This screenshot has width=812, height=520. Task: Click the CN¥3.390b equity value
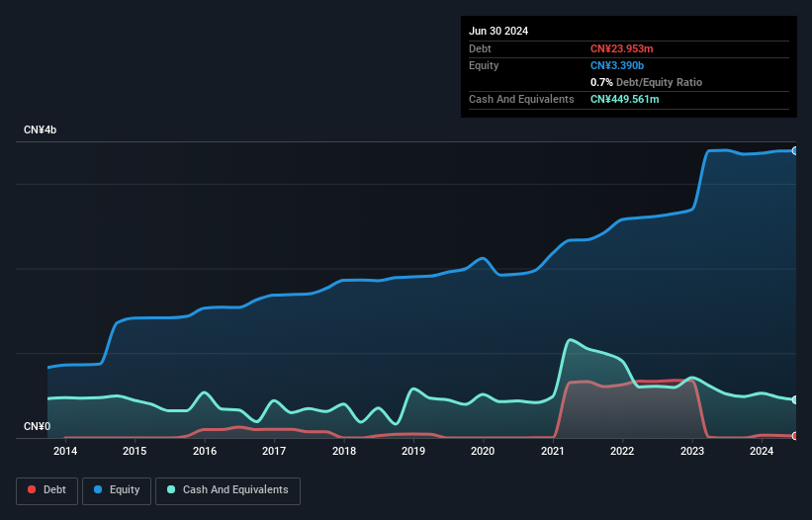pyautogui.click(x=617, y=65)
